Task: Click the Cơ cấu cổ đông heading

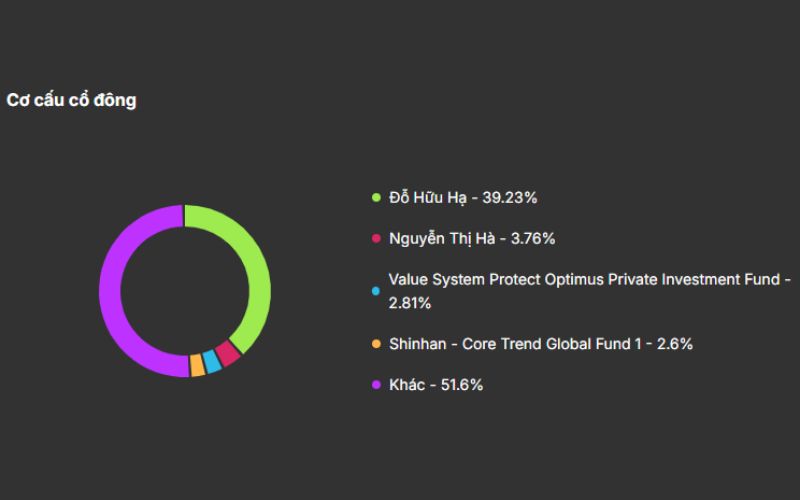Action: 71,101
